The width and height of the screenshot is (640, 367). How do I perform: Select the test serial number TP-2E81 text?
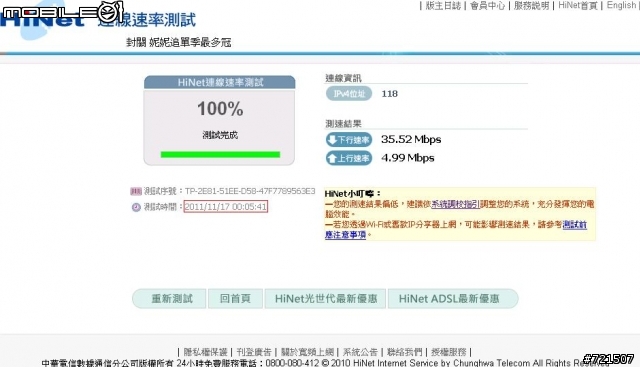click(250, 191)
